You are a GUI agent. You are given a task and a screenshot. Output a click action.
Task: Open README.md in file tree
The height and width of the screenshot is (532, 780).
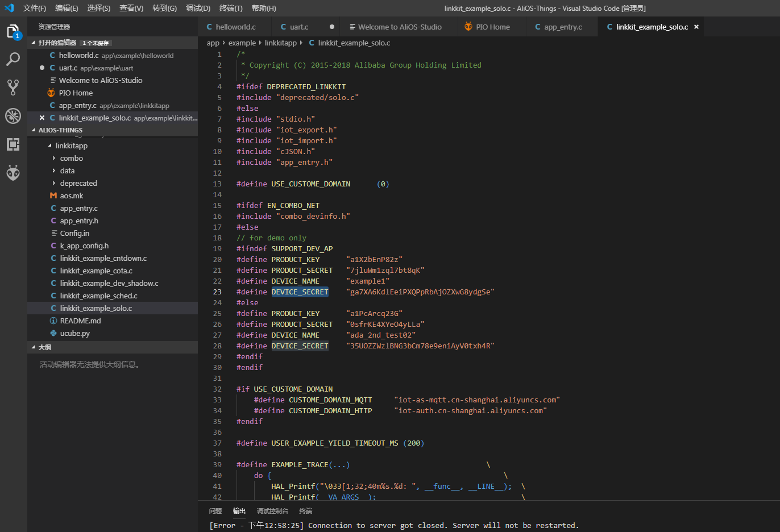[x=80, y=321]
